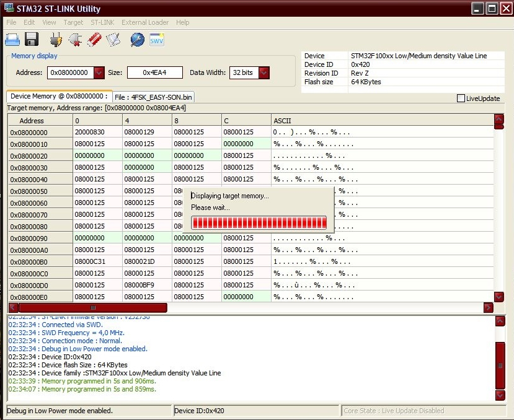Connect to target with plug icon

click(x=55, y=40)
